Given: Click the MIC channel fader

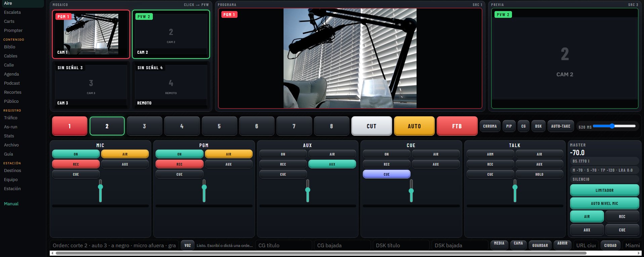Looking at the screenshot, I should tap(100, 190).
